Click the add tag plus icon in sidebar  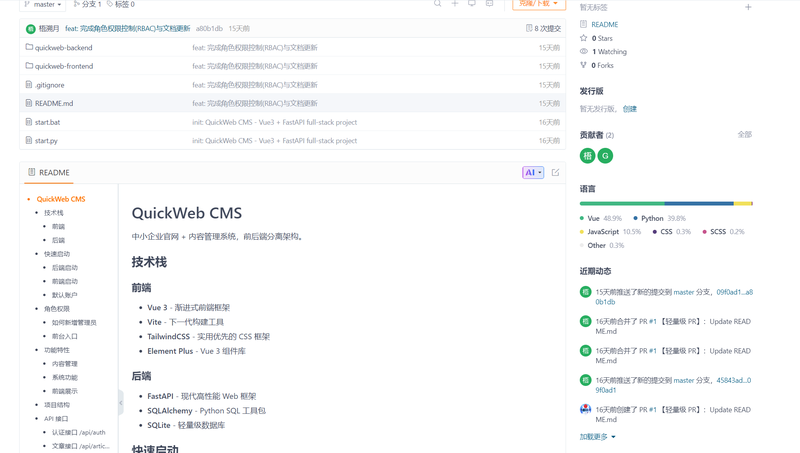[x=748, y=7]
